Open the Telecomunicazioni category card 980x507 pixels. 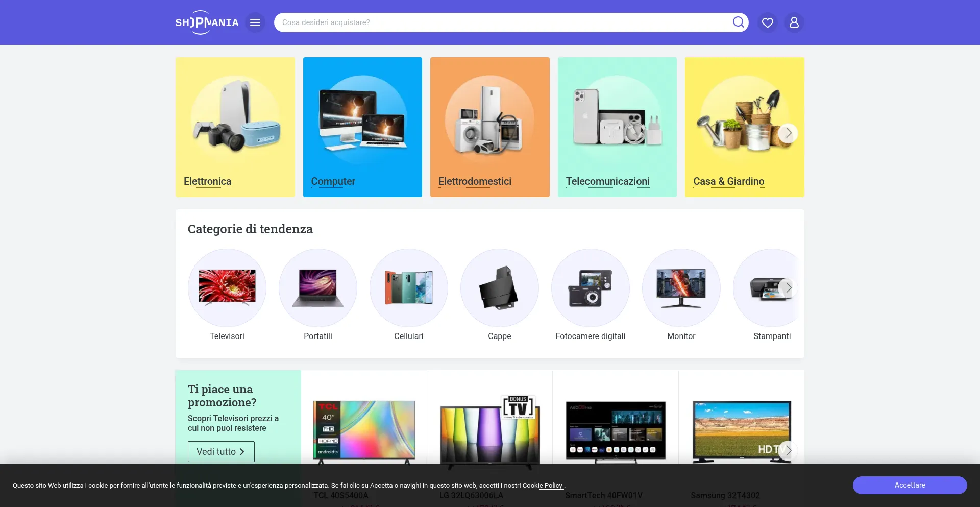tap(617, 127)
